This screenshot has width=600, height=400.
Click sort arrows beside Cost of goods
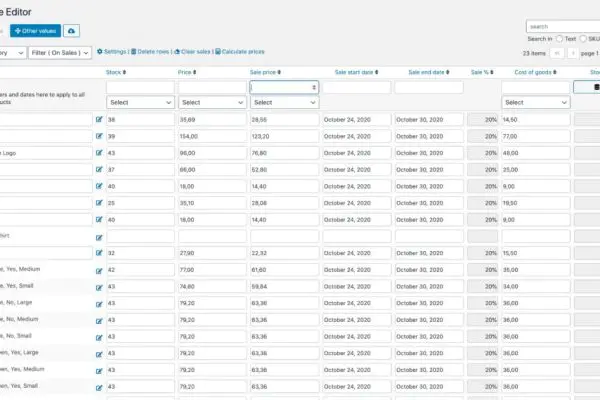[x=555, y=72]
